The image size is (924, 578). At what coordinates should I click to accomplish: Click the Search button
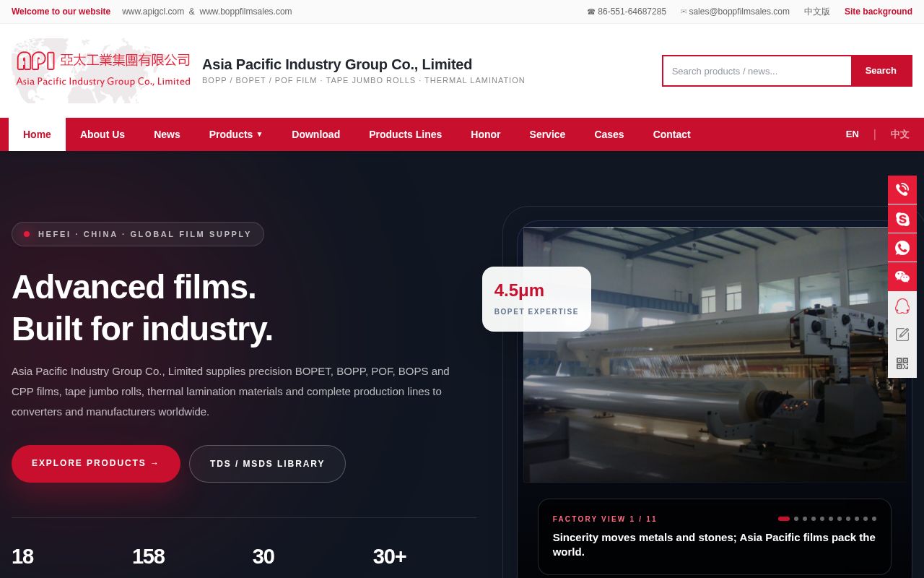coord(881,71)
